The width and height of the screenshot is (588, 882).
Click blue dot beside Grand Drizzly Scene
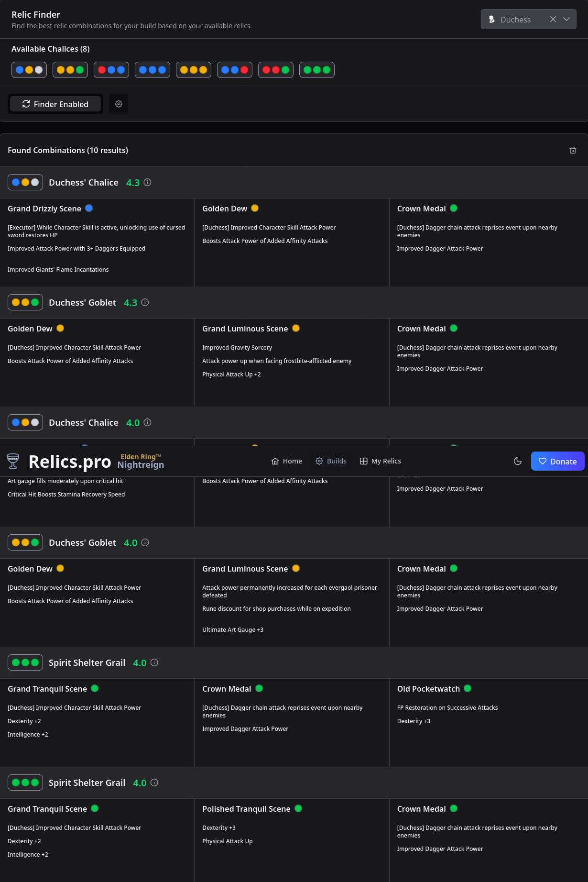click(x=89, y=208)
